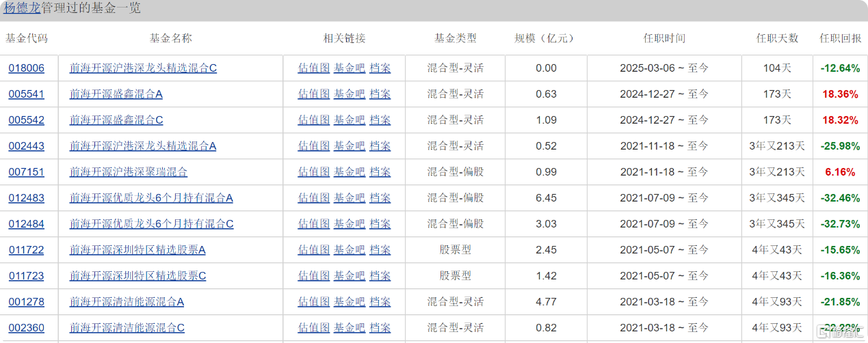This screenshot has width=868, height=343.
Task: Open 估值图 for fund 001278
Action: point(314,302)
